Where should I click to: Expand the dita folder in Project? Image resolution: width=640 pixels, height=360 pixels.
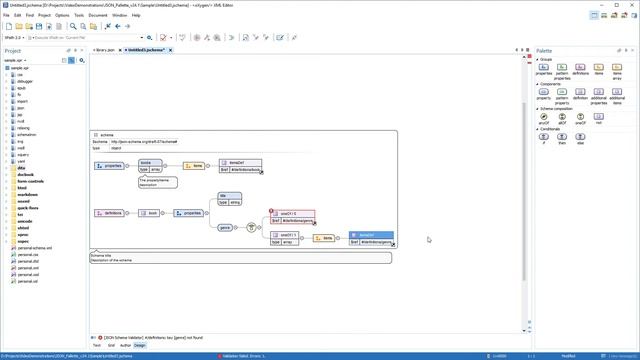coord(7,168)
